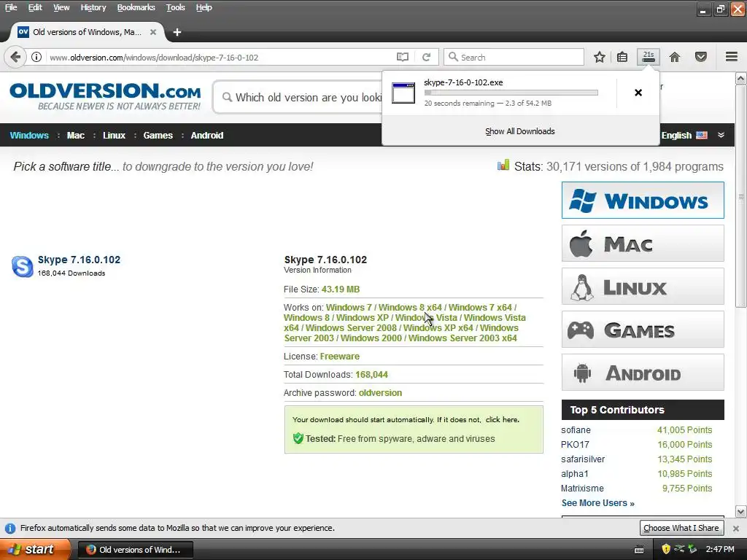The width and height of the screenshot is (747, 560).
Task: Go to Firefox home page icon
Action: coord(675,57)
